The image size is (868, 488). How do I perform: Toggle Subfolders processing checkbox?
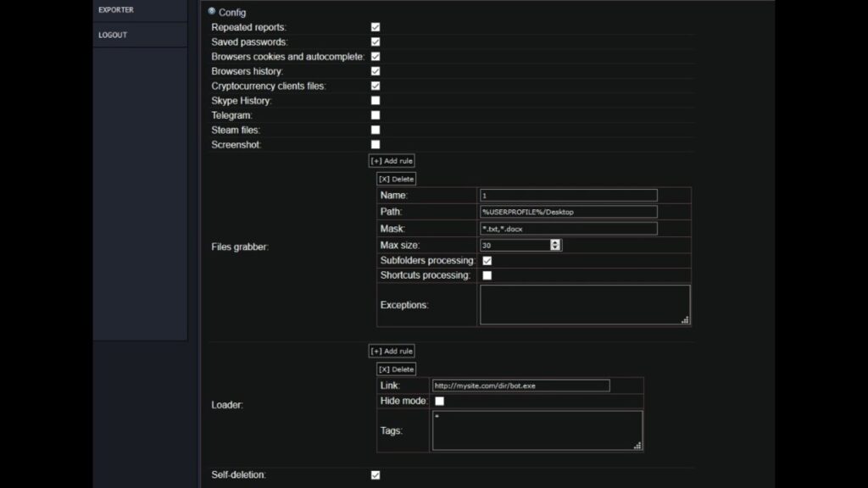[487, 261]
